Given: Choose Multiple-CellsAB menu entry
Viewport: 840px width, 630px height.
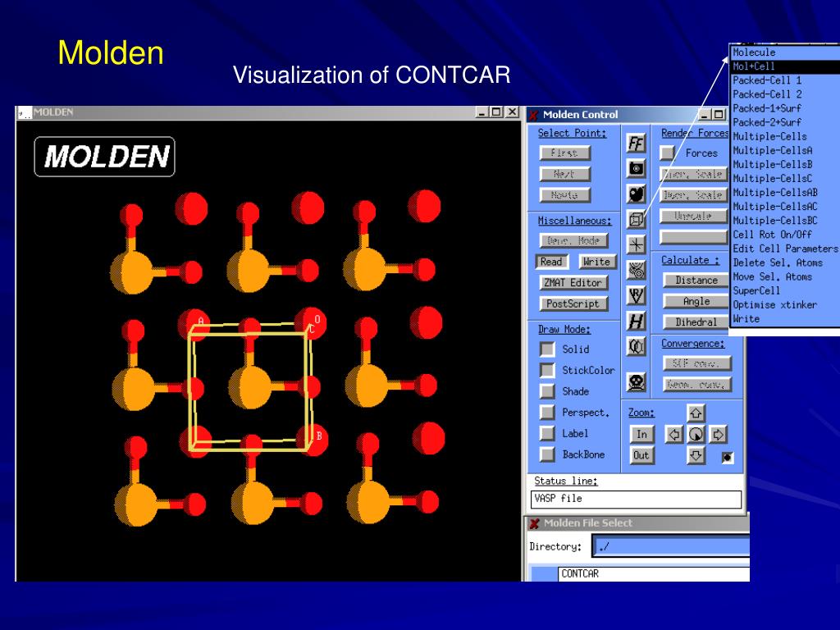Looking at the screenshot, I should tap(785, 192).
